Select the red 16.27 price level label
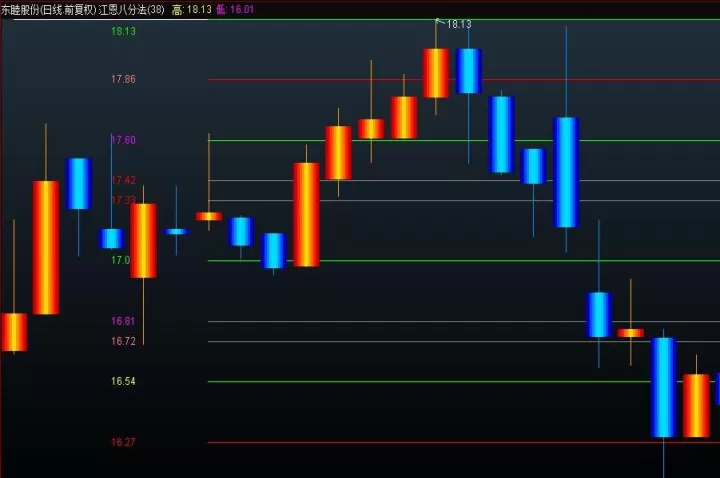 tap(124, 442)
